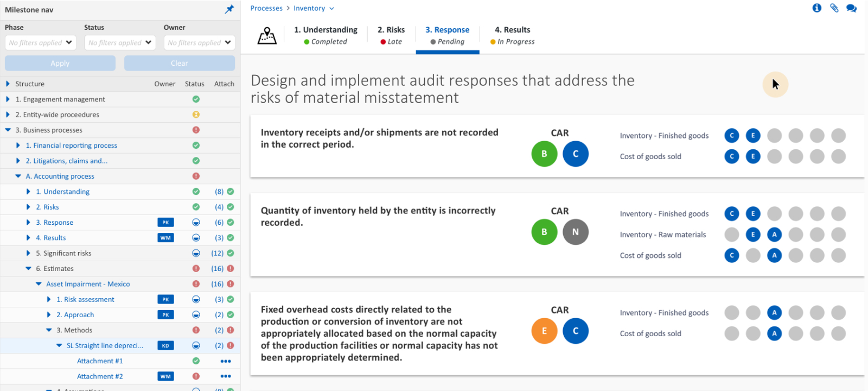Click the process map icon beside Understanding
The width and height of the screenshot is (868, 391).
[267, 36]
